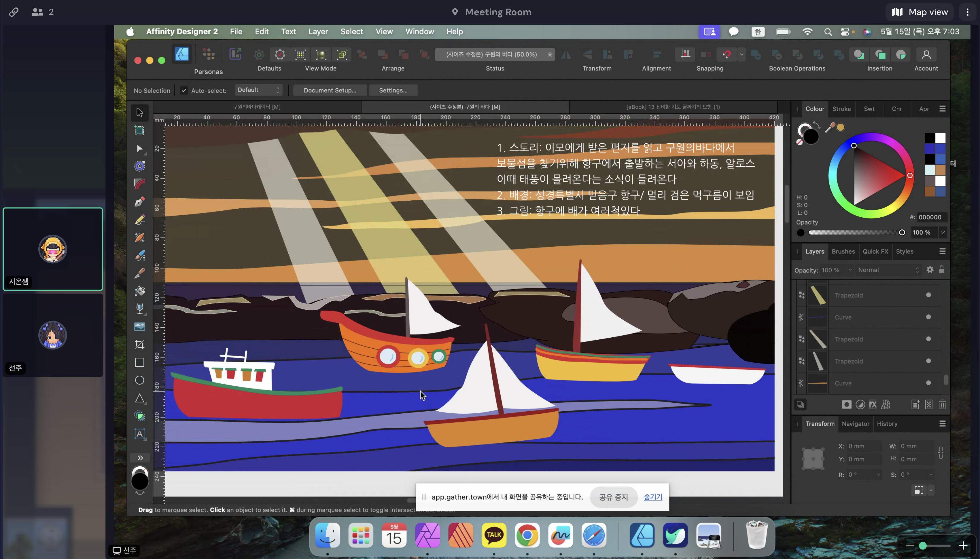Select the Contour tool
This screenshot has width=980, height=559.
point(139,166)
